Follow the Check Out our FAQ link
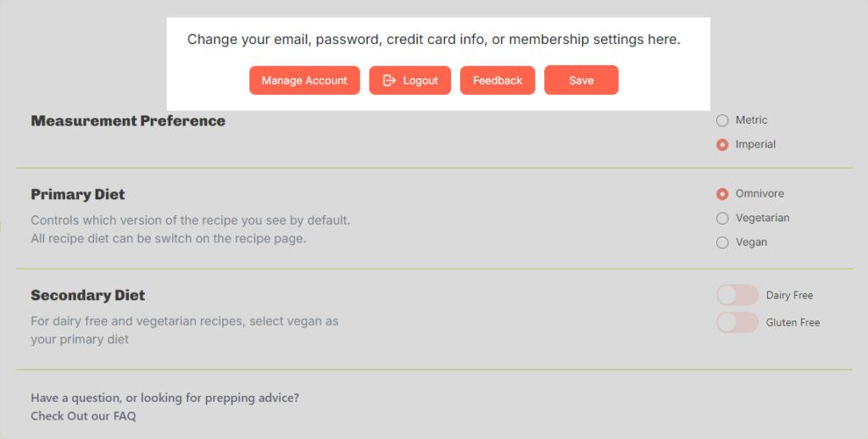868x439 pixels. [83, 416]
